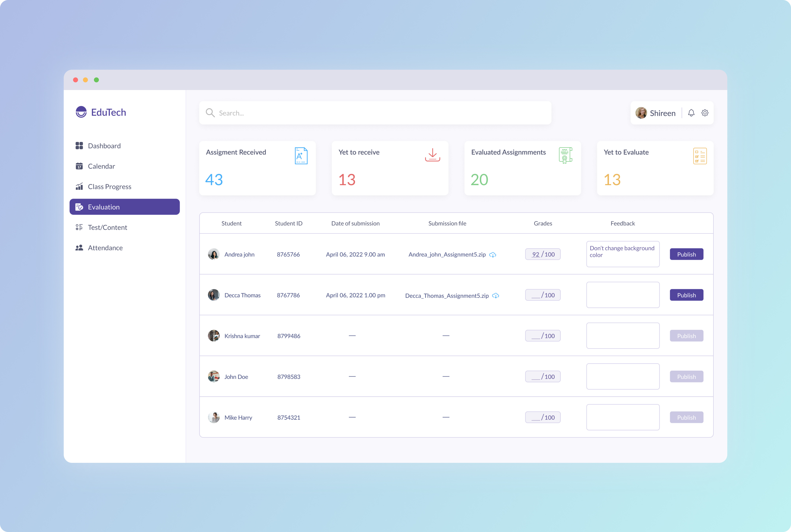The height and width of the screenshot is (532, 791).
Task: Open the Test/Content section
Action: pos(107,227)
